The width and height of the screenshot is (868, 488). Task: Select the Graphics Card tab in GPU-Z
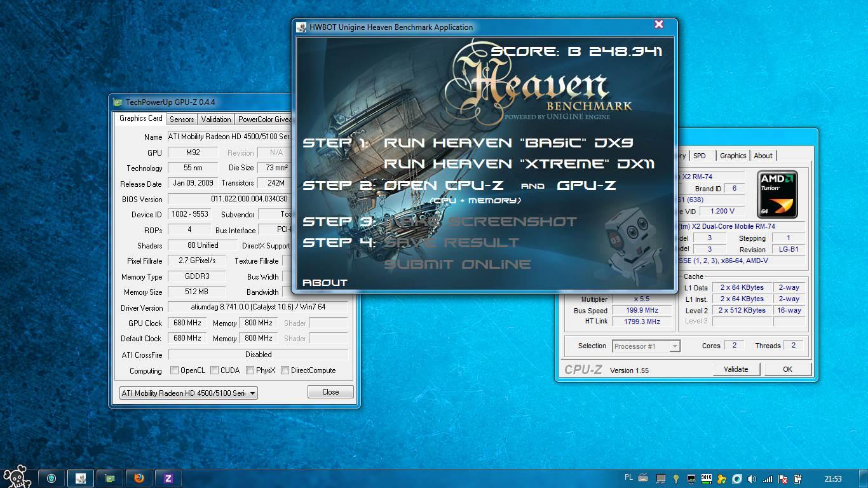click(141, 118)
